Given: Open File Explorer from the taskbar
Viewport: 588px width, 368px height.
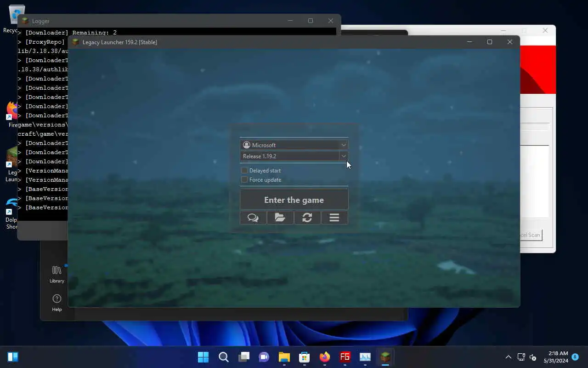Looking at the screenshot, I should click(x=284, y=357).
